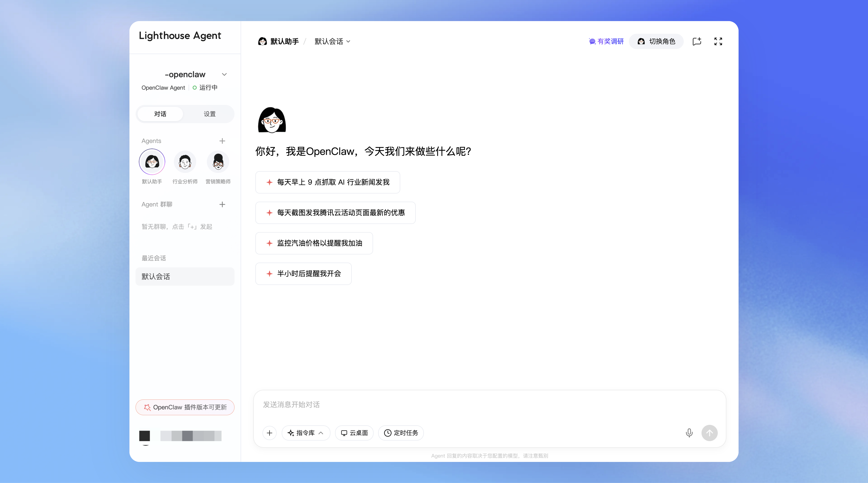Screen dimensions: 868x483
Task: Expand the -openclaw instance dropdown chevron
Action: click(224, 74)
